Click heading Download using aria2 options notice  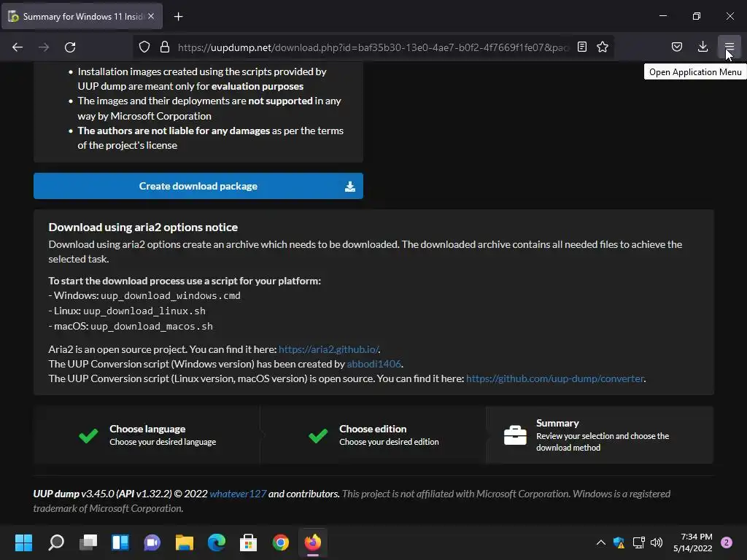[x=143, y=227]
